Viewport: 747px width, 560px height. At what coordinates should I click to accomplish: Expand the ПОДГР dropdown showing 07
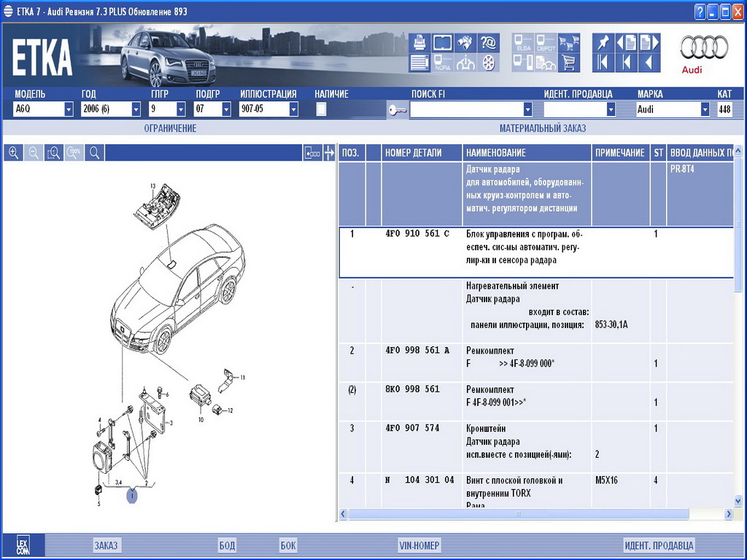(226, 109)
